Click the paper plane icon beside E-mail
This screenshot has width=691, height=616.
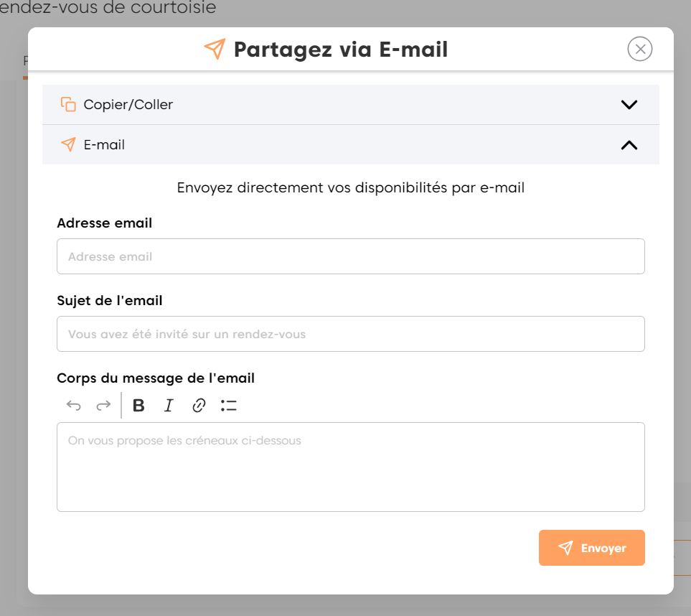[x=68, y=144]
